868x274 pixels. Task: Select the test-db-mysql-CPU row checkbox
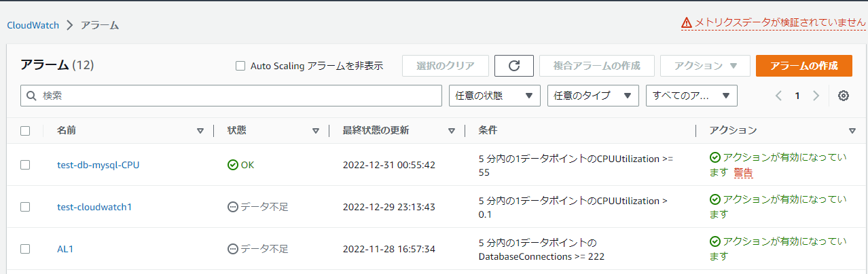(25, 165)
